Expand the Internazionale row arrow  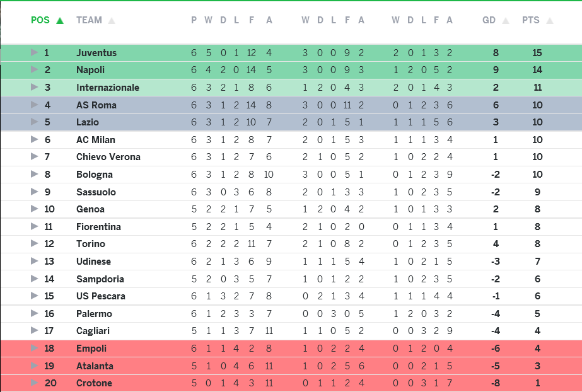point(35,87)
